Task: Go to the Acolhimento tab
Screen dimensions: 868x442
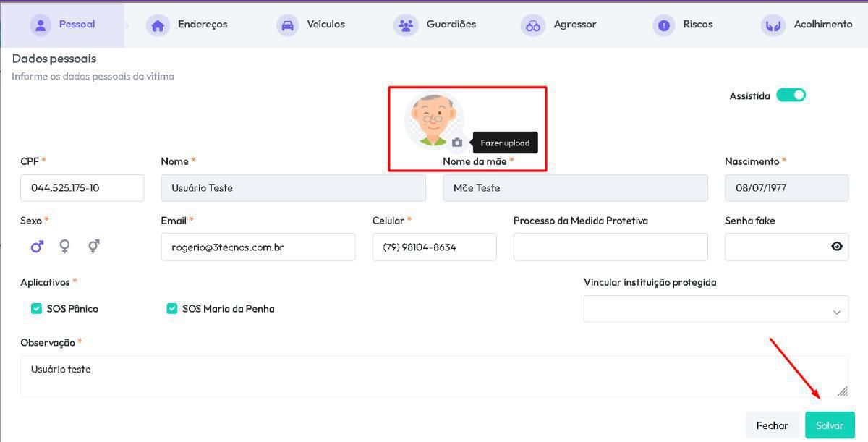Action: [x=807, y=25]
